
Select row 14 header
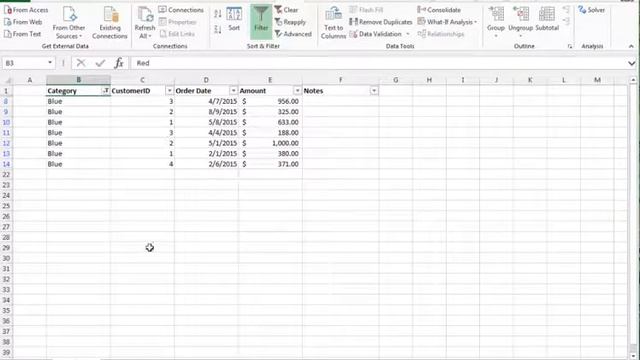pyautogui.click(x=6, y=164)
